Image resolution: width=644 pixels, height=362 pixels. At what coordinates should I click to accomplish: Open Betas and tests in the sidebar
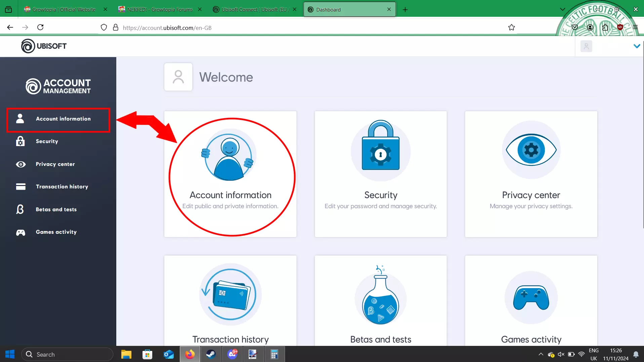coord(58,210)
